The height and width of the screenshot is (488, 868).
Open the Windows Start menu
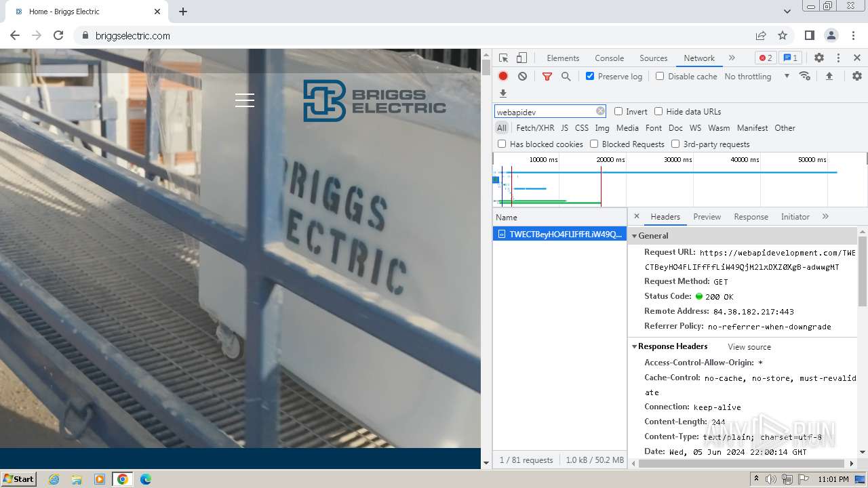tap(19, 479)
